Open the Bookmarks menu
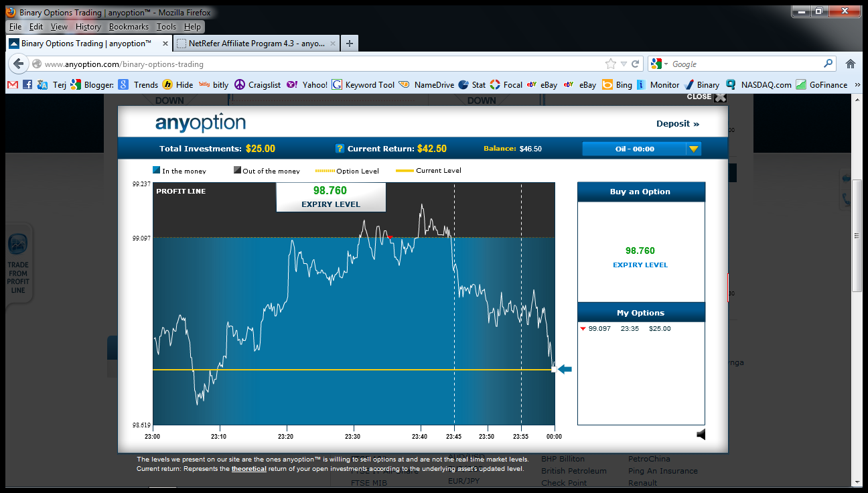The image size is (868, 493). 129,27
